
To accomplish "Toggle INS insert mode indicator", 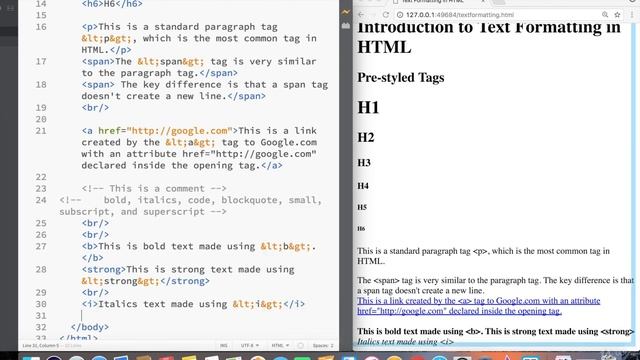I will tap(224, 345).
